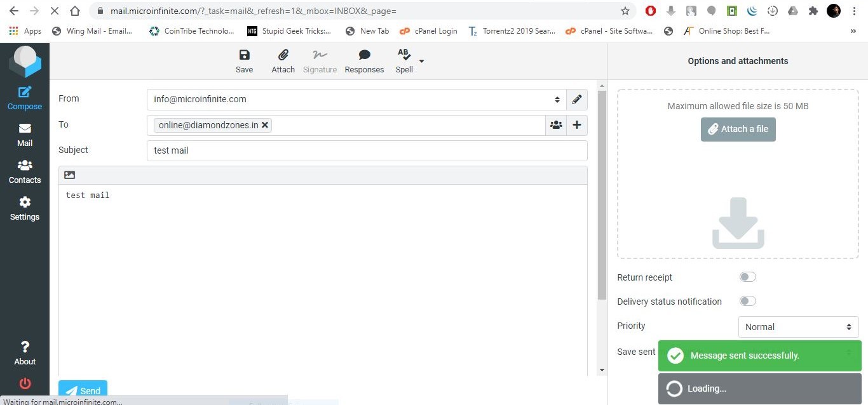Viewport: 868px width, 405px height.
Task: Open CoinTribe Technolo... bookmark
Action: (192, 30)
